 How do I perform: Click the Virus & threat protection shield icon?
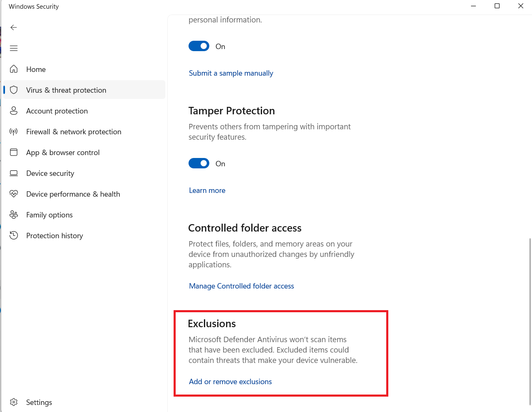[14, 90]
